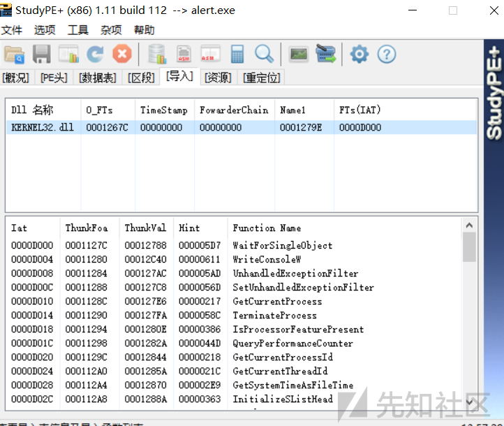
Task: Open the 帮助 menu
Action: point(144,30)
